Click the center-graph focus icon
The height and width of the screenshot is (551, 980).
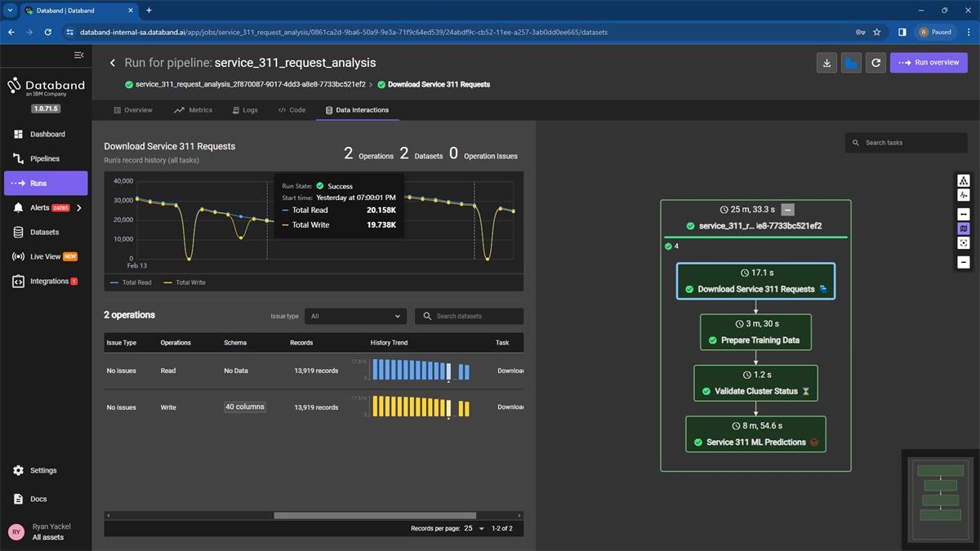964,241
